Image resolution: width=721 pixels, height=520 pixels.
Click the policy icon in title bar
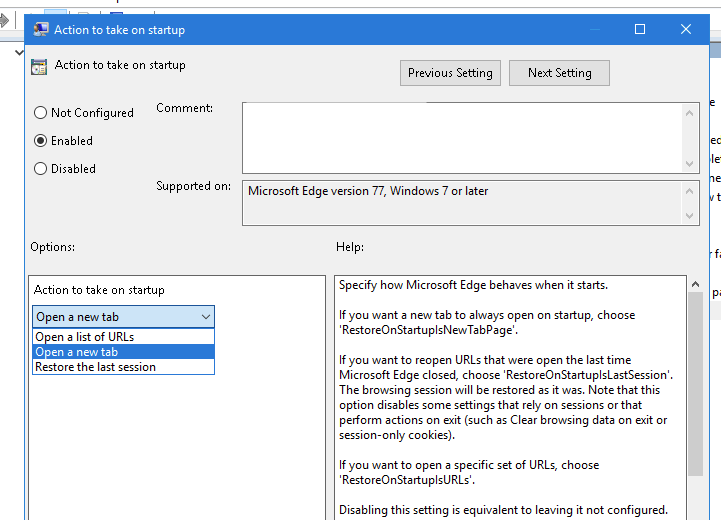click(x=41, y=29)
